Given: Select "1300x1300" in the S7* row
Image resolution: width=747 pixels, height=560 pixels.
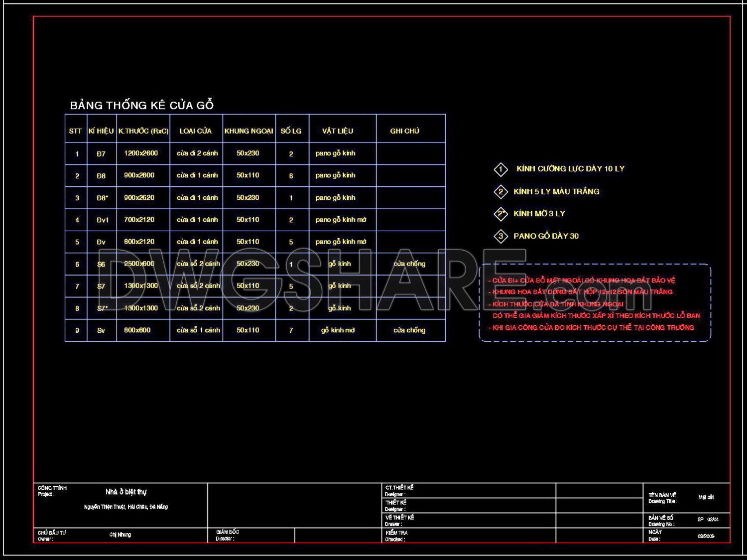Looking at the screenshot, I should [141, 308].
